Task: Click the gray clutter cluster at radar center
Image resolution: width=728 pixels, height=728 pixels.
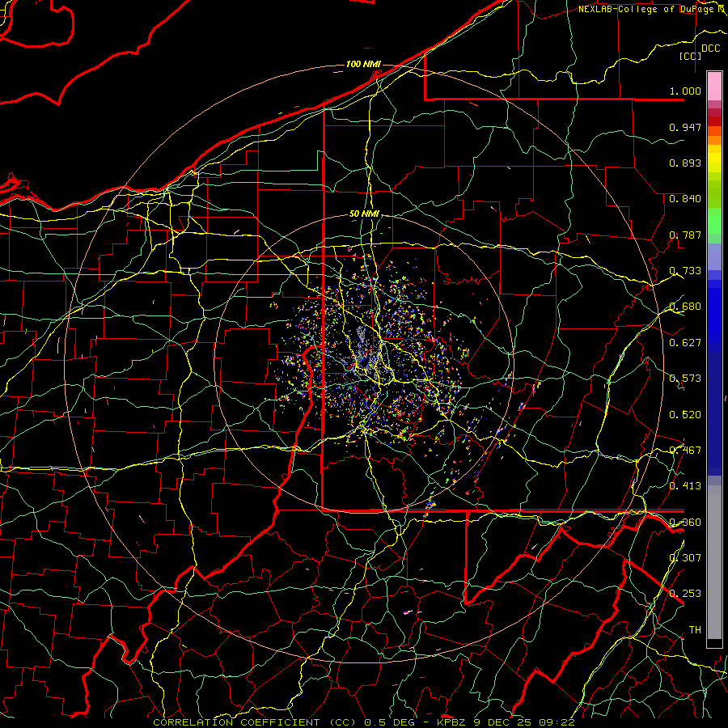Action: coord(366,353)
